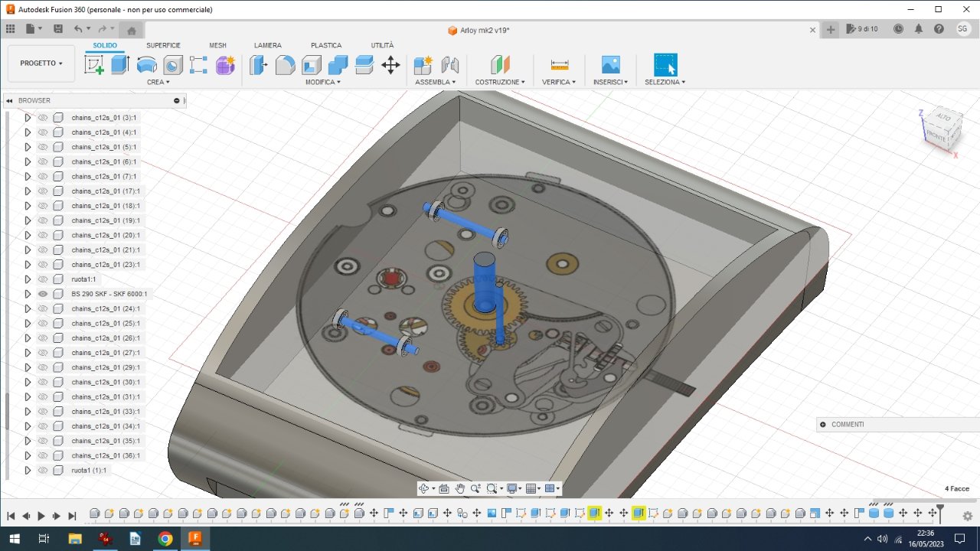
Task: Toggle visibility of chains_c12s_01 (36):1
Action: pos(43,455)
